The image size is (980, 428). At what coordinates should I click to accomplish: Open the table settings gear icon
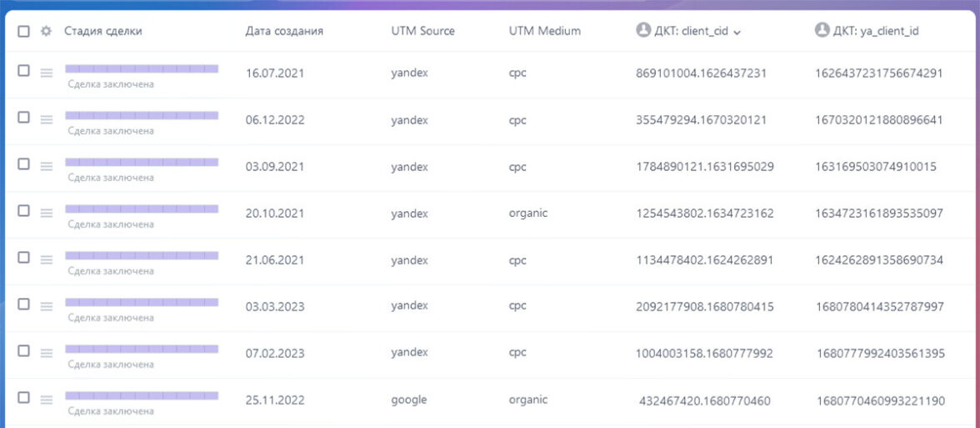pyautogui.click(x=46, y=31)
